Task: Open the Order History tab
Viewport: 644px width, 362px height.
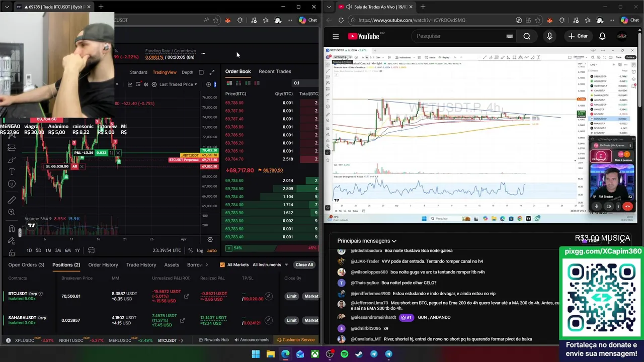Action: (x=103, y=265)
